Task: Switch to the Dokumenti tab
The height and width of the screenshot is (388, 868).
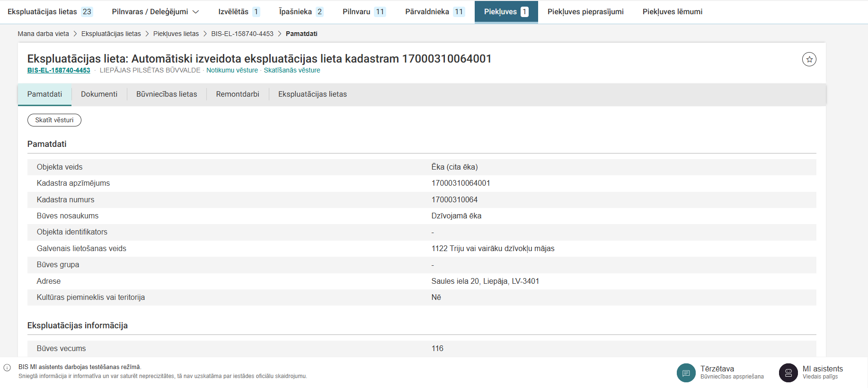Action: 99,94
